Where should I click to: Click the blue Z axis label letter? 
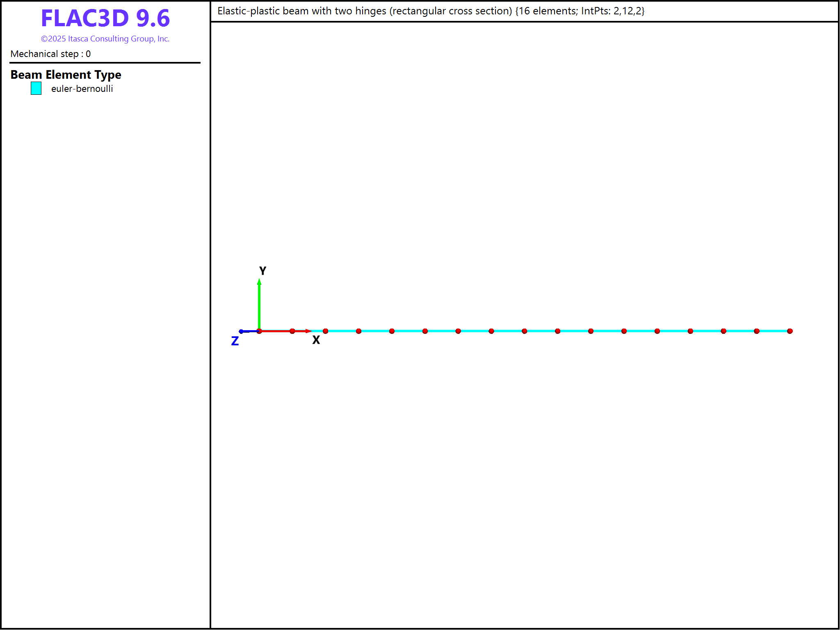tap(235, 341)
